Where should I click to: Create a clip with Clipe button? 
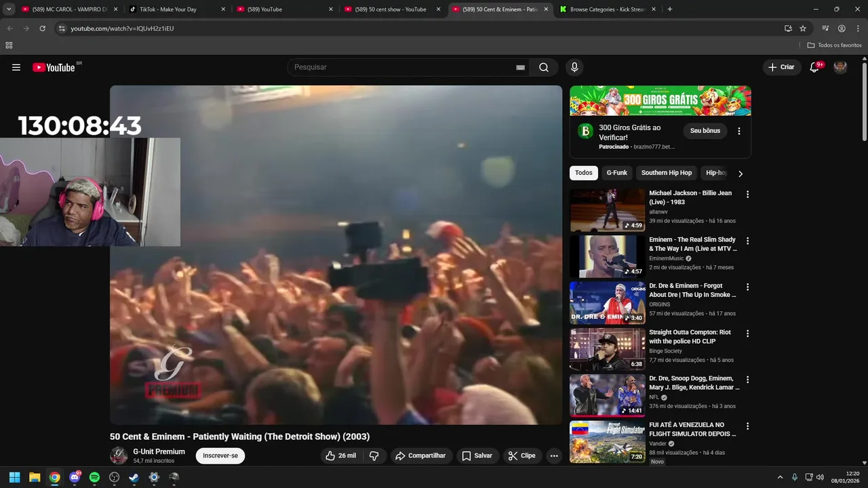[x=522, y=455]
